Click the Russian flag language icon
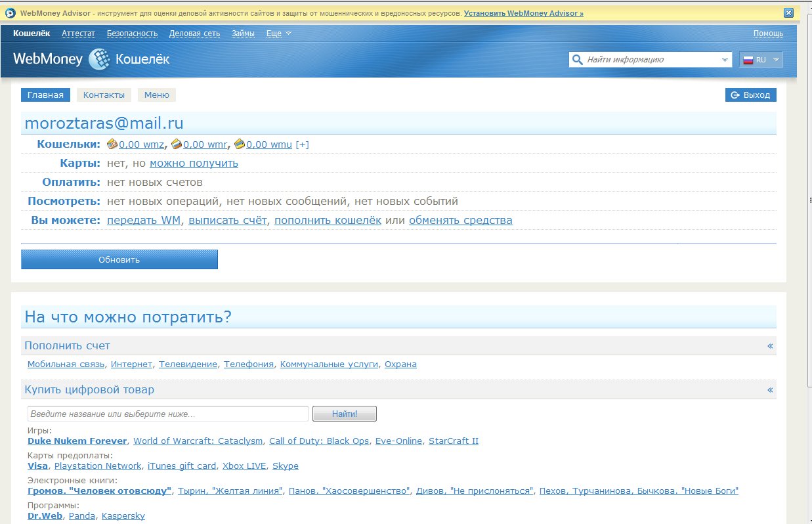 pyautogui.click(x=748, y=60)
